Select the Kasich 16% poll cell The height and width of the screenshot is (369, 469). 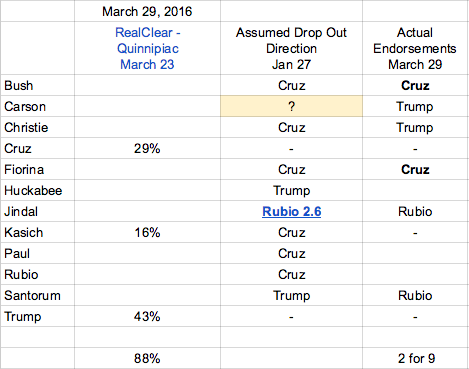(147, 232)
